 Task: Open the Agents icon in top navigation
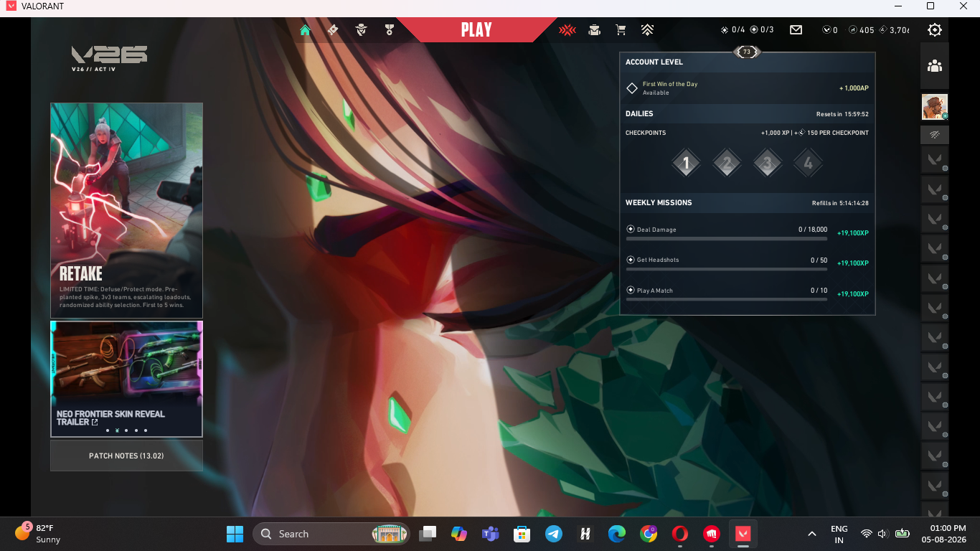(361, 30)
